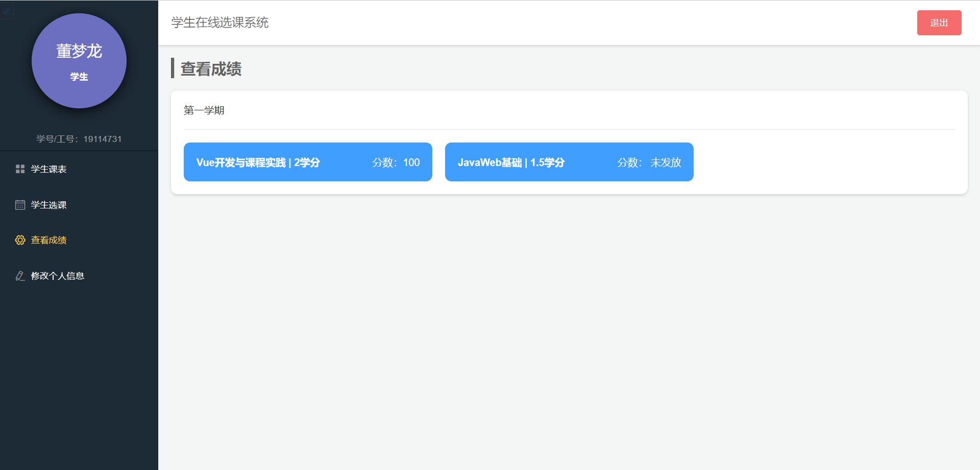The image size is (980, 470).
Task: Click the 学生在线选课系统 header title
Action: pos(220,22)
